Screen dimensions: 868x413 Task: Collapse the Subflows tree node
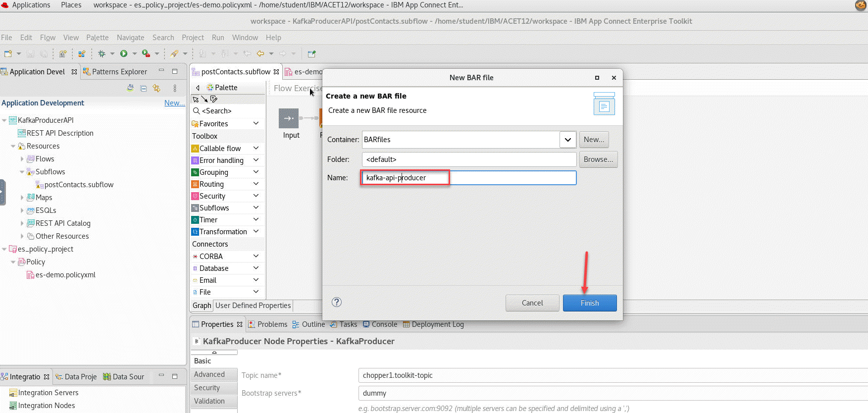[x=22, y=172]
